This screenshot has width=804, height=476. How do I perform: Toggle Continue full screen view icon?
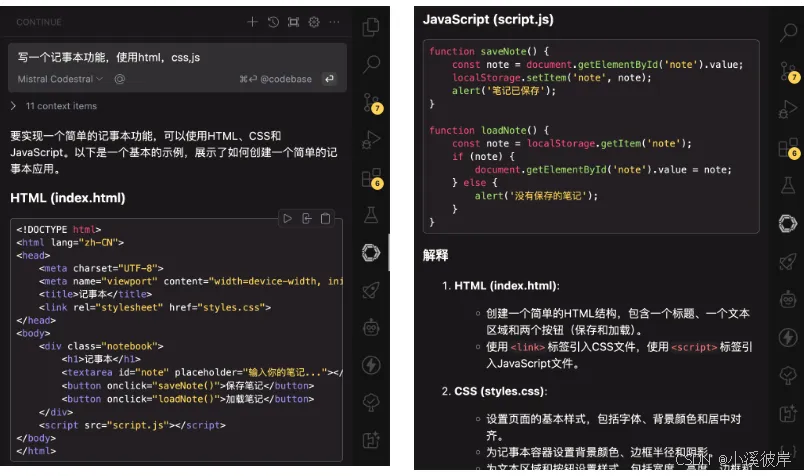coord(293,22)
